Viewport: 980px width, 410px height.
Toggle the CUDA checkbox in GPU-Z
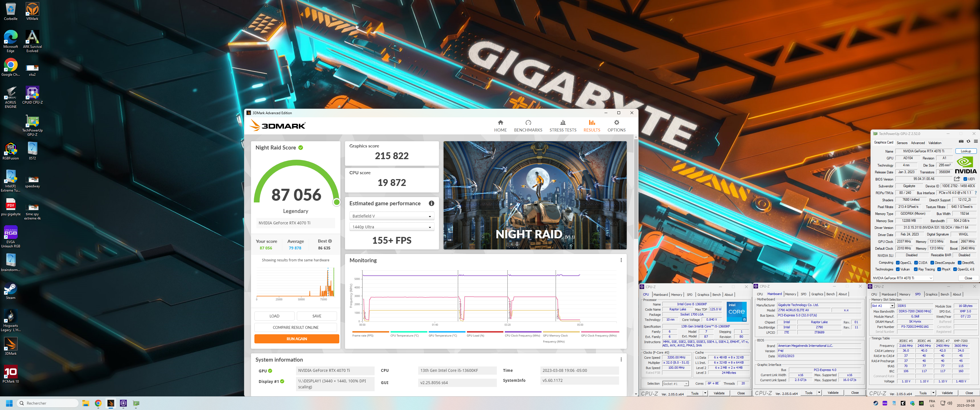click(916, 263)
